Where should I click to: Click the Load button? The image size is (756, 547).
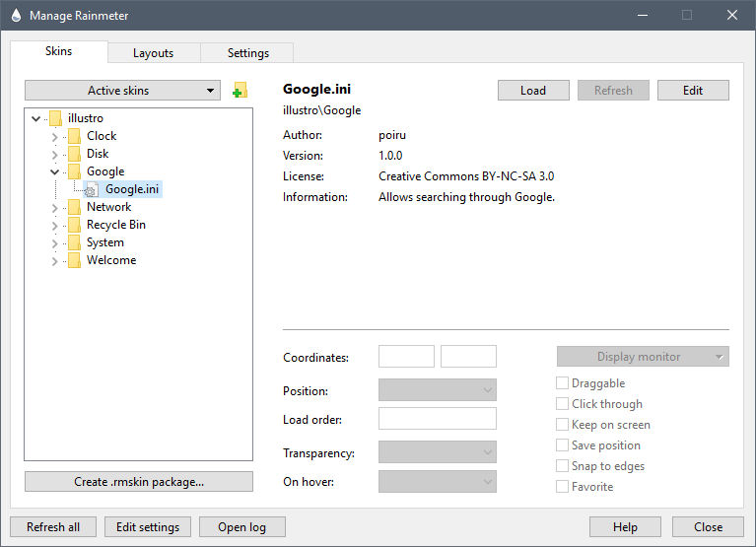pos(533,90)
